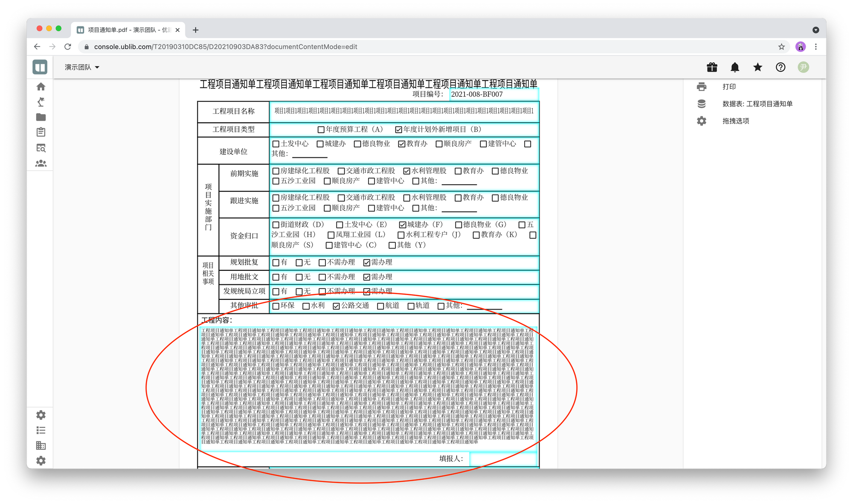Toggle the 公路交通 checkbox
Viewport: 853px width, 504px height.
[337, 306]
